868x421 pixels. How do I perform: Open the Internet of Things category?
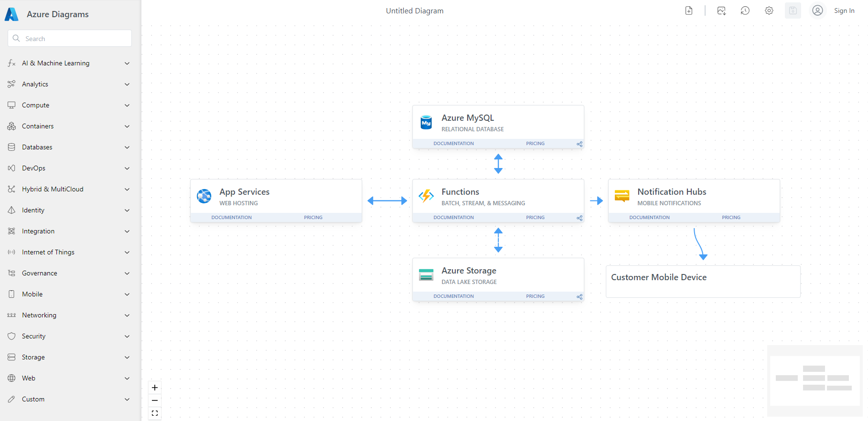coord(69,252)
